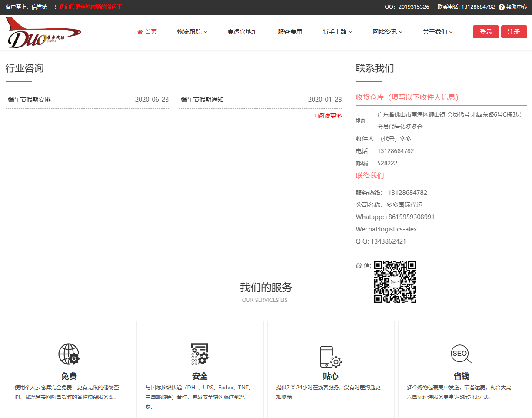The image size is (532, 418).
Task: Go to the 集运仓地址 page
Action: point(243,32)
